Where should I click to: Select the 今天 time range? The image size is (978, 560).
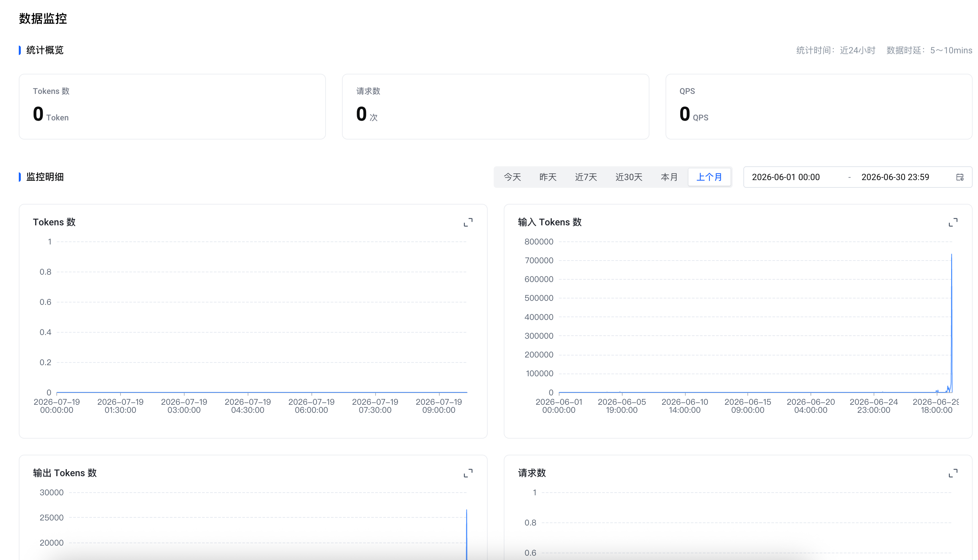512,177
